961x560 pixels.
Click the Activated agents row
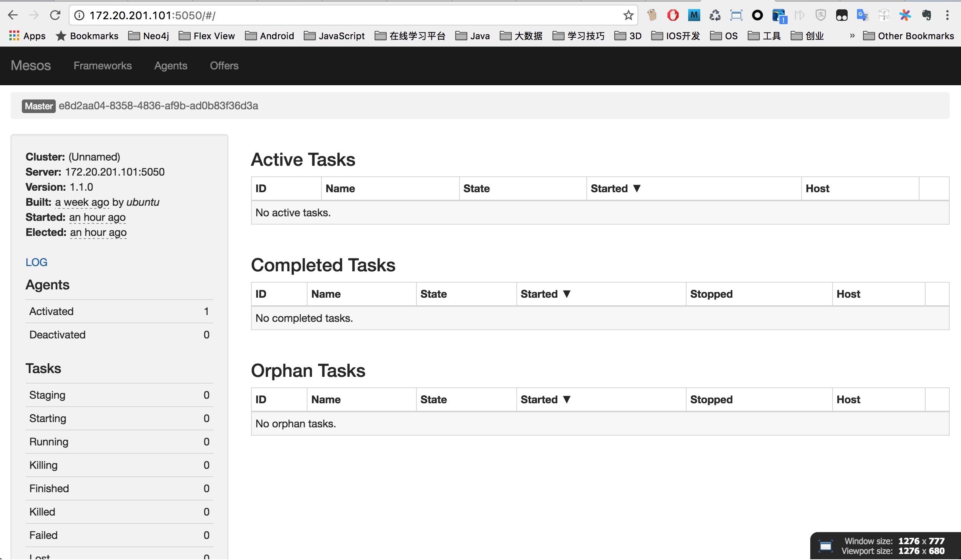coord(119,311)
